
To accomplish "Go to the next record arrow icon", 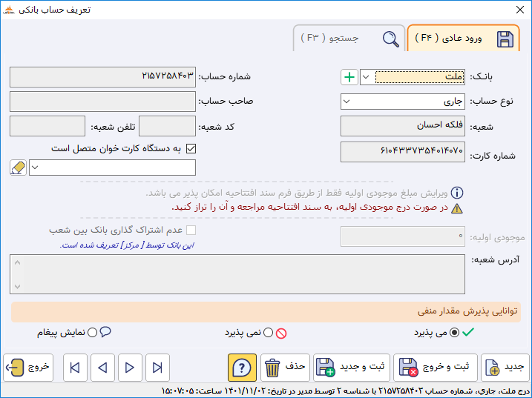I will pyautogui.click(x=130, y=368).
